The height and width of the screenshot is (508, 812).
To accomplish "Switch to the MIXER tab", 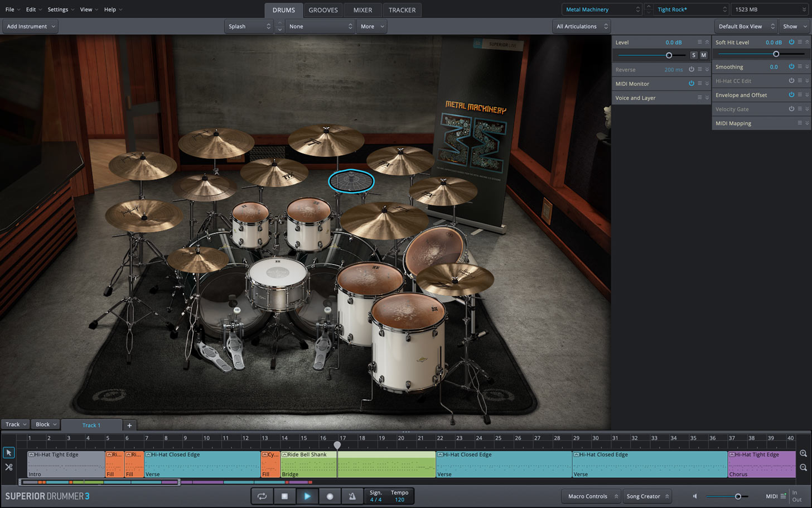I will pos(362,10).
